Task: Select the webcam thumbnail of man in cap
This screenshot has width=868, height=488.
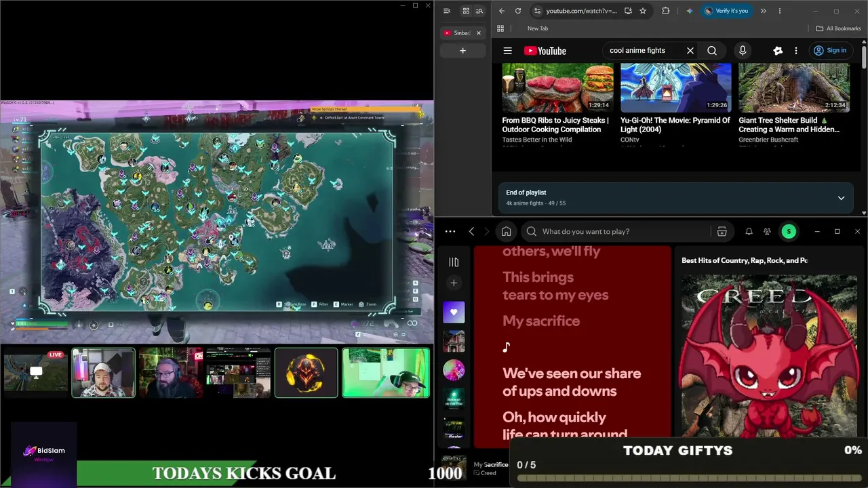Action: 104,373
